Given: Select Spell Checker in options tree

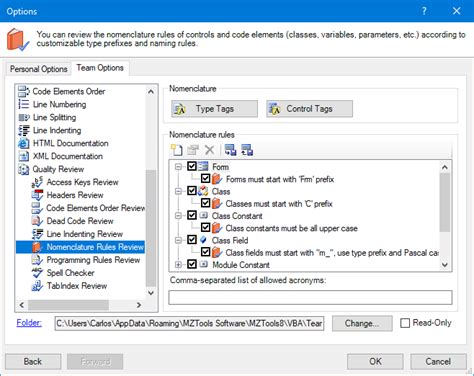Looking at the screenshot, I should tap(71, 273).
